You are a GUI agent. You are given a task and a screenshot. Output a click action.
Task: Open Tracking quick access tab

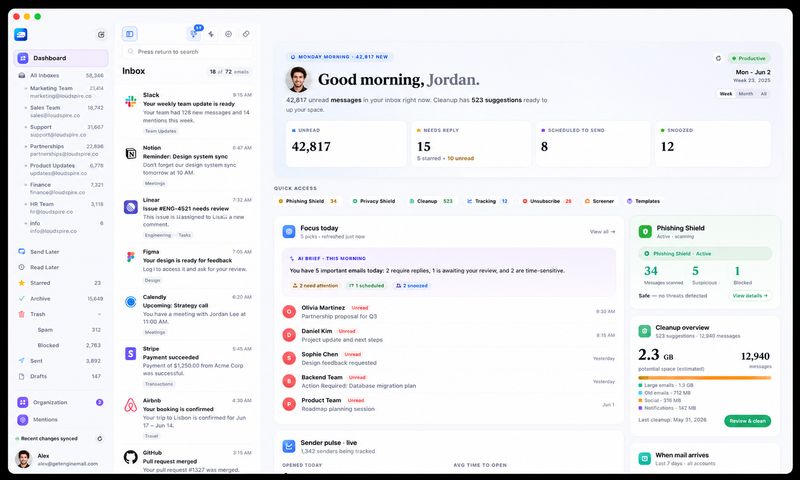pyautogui.click(x=487, y=201)
